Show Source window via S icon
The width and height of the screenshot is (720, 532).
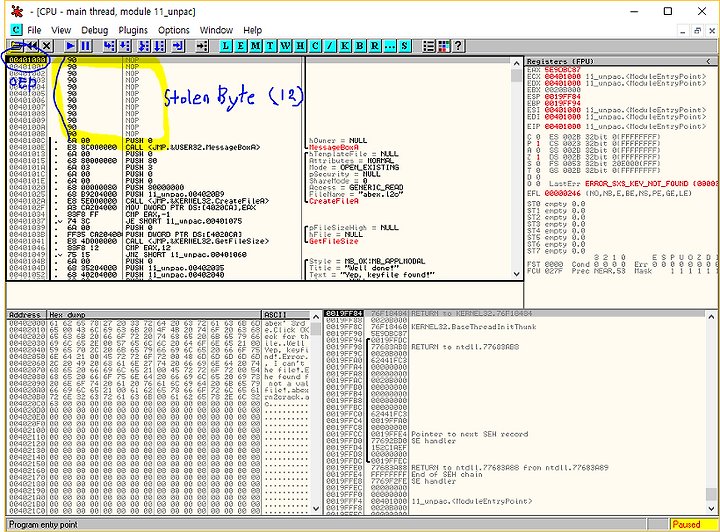click(x=404, y=46)
